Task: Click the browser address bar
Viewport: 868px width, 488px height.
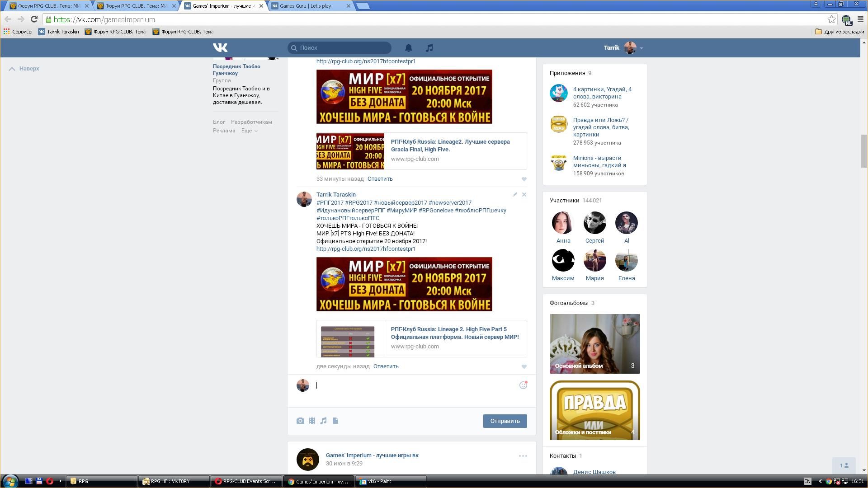Action: coord(439,19)
